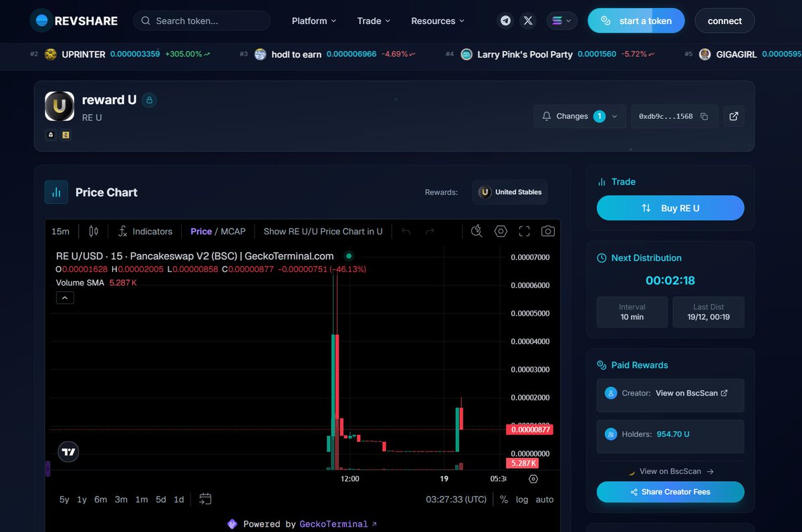Click the Next Distribution clock icon
The width and height of the screenshot is (802, 532).
coord(601,258)
